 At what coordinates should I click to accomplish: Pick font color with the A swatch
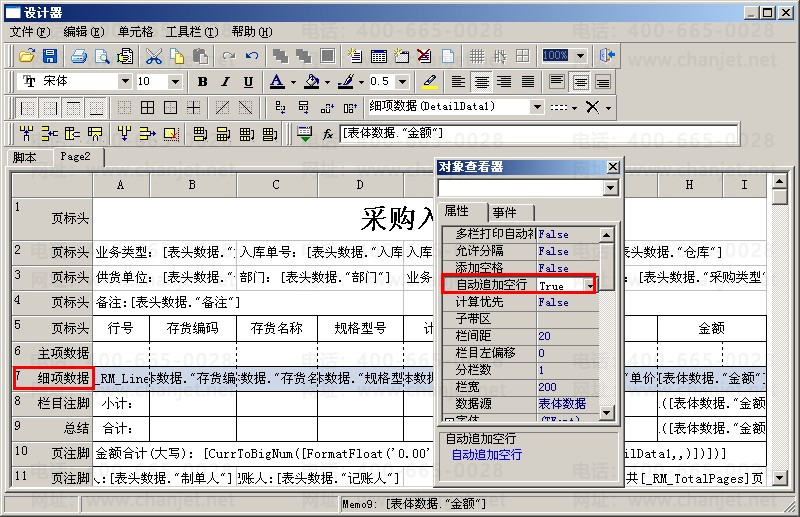pos(277,81)
